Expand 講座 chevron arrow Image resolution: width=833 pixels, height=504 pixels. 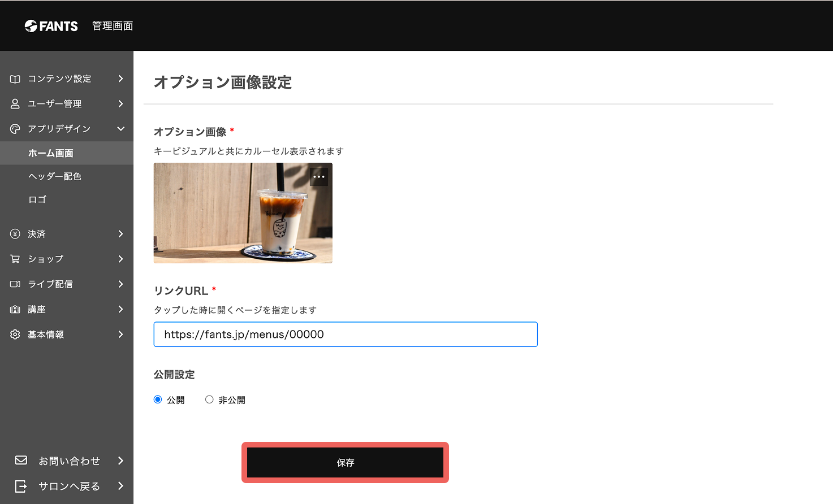120,309
